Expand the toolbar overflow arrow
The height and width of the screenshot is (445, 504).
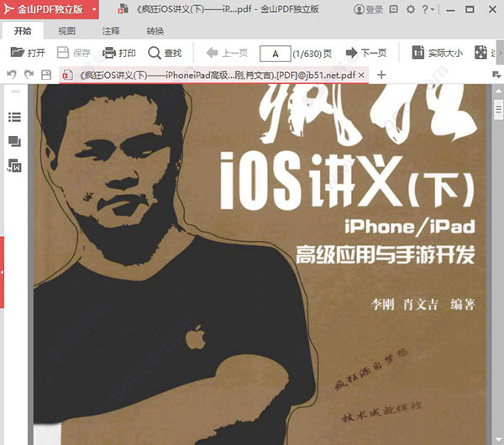tap(500, 53)
